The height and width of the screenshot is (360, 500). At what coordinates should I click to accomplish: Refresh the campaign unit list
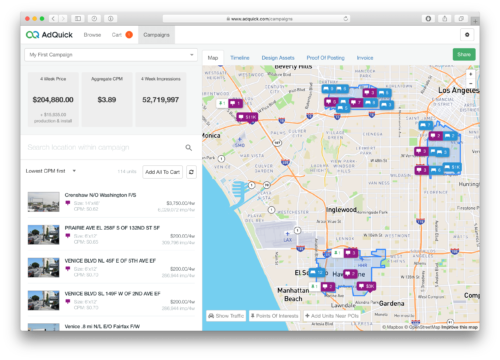[191, 172]
